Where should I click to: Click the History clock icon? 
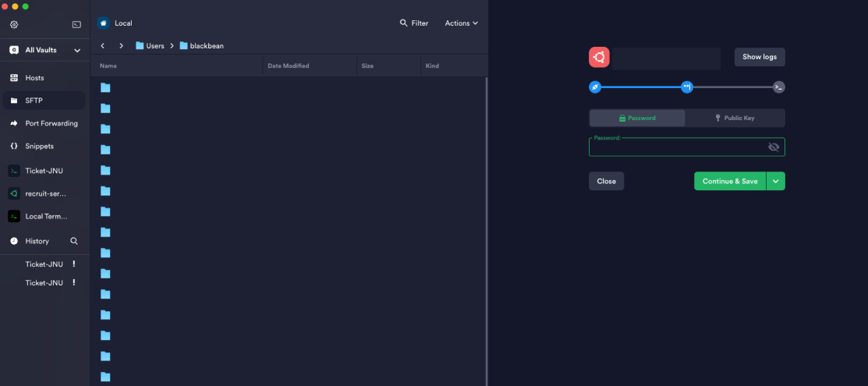tap(14, 241)
